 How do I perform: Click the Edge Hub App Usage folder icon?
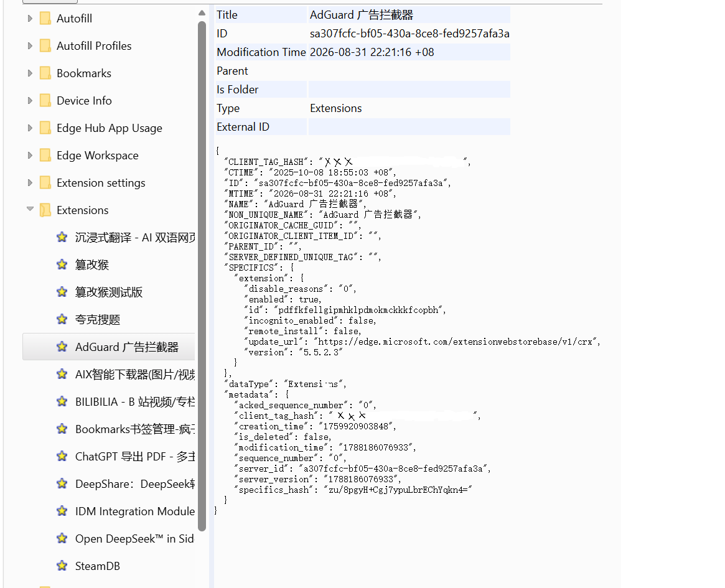(45, 128)
